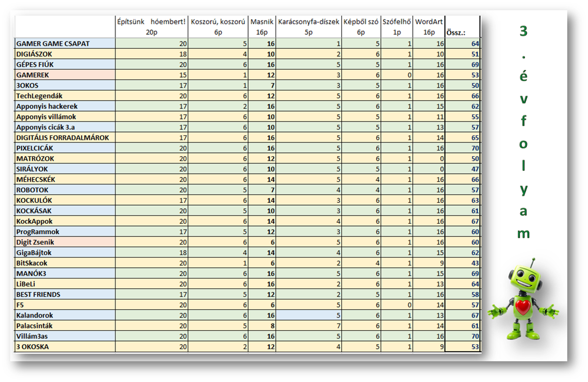
Task: Click the 'Szófelhő 1p' column header
Action: coord(396,27)
